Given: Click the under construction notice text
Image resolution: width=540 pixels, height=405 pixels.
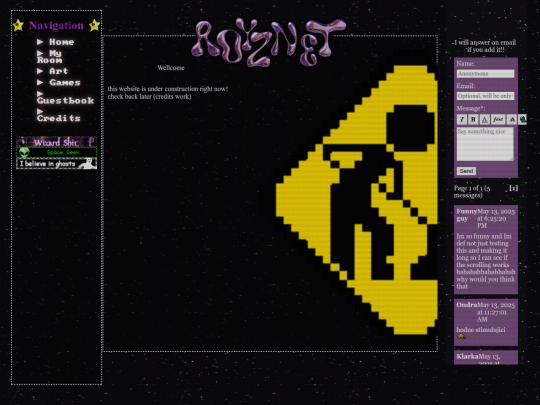Looking at the screenshot, I should pyautogui.click(x=168, y=93).
